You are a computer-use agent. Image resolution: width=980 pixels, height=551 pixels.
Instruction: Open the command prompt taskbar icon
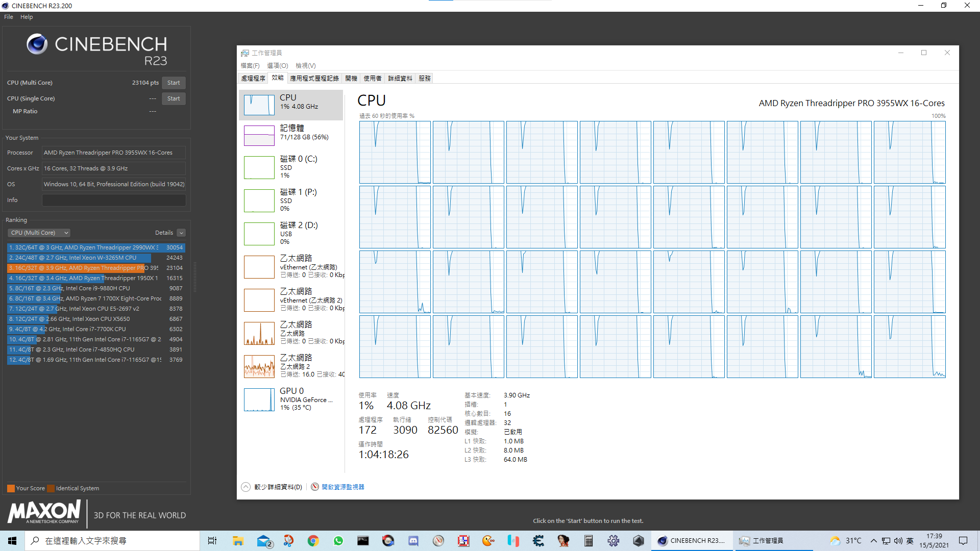(x=363, y=541)
